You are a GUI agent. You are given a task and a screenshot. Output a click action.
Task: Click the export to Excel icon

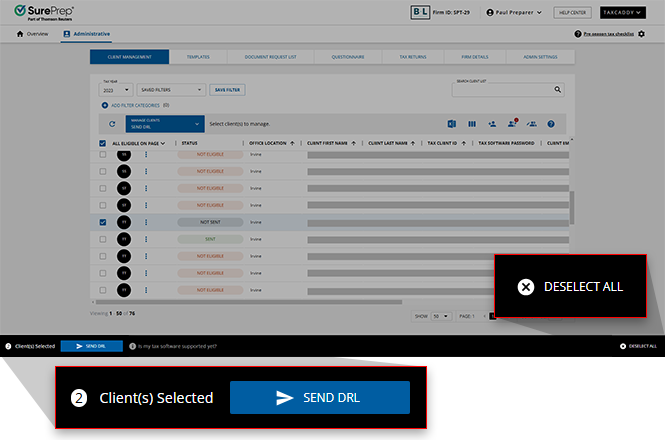click(452, 124)
